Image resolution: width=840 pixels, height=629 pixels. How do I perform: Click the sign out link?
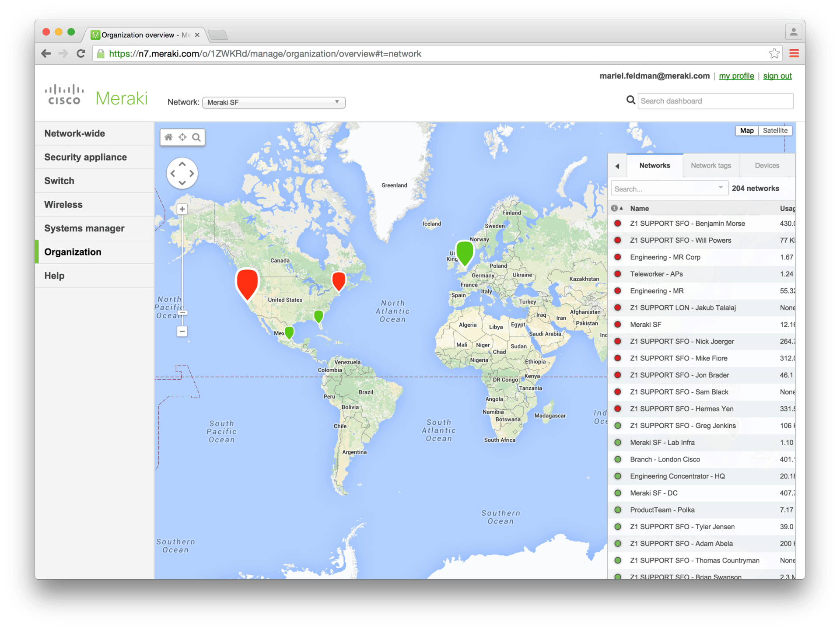click(777, 76)
